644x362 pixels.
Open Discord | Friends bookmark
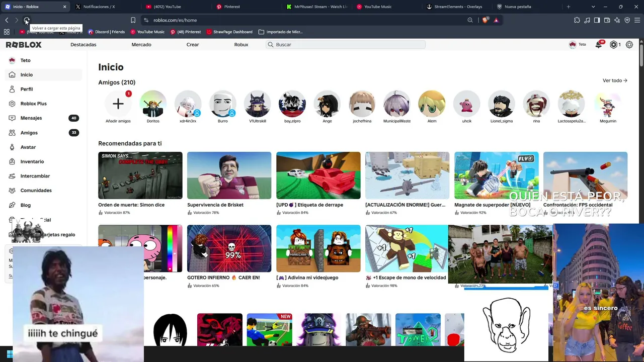[106, 32]
